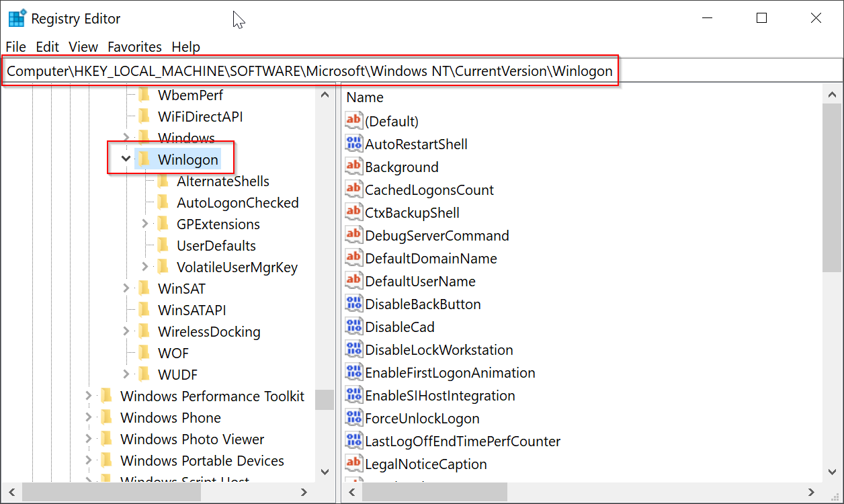This screenshot has height=504, width=844.
Task: Select the UserDefaults key in tree
Action: 216,246
